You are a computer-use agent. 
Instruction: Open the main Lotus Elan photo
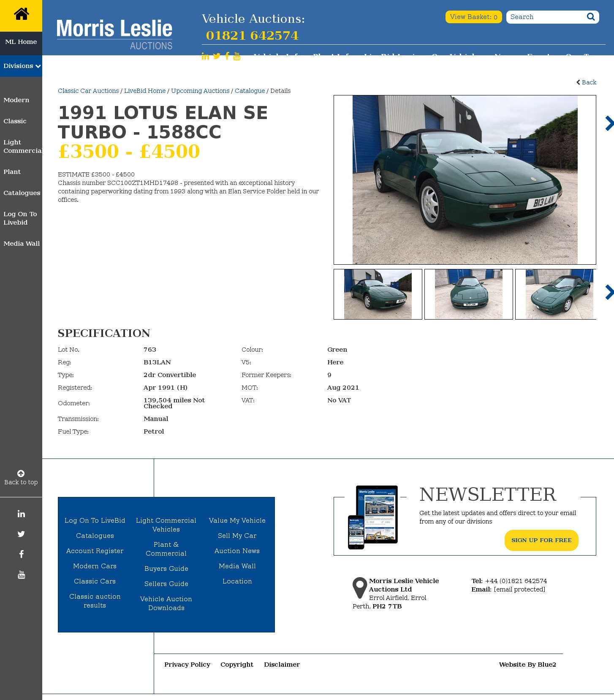point(465,180)
